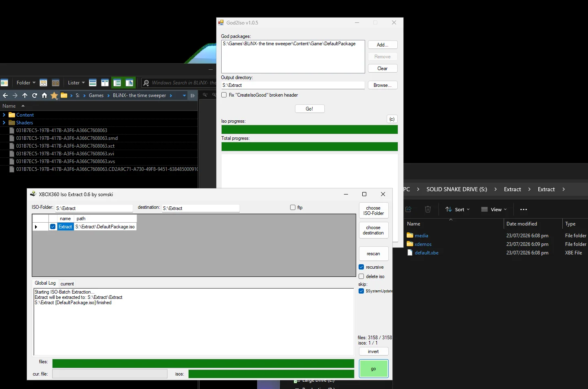The height and width of the screenshot is (389, 588).
Task: Click Add... button in God2Iso
Action: tap(383, 45)
